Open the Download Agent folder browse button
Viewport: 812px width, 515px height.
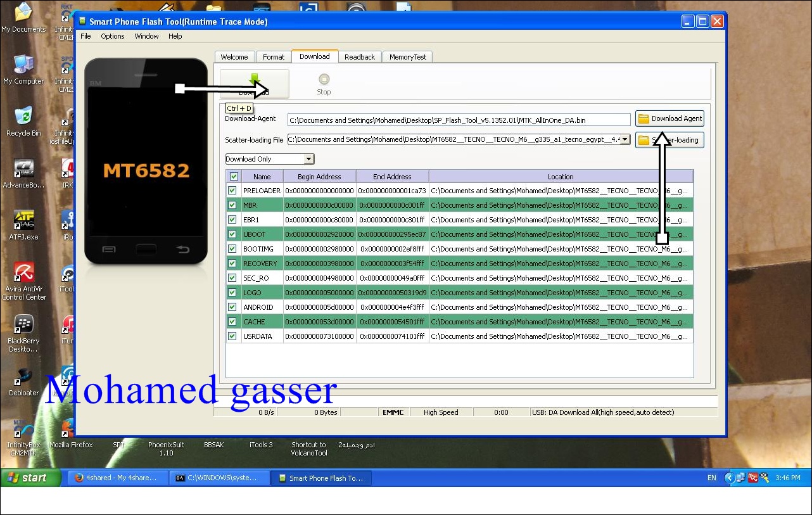coord(669,118)
